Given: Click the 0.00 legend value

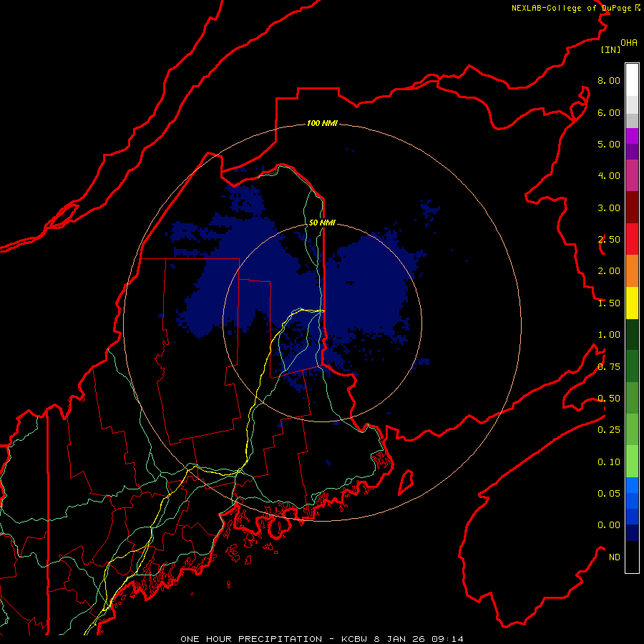Looking at the screenshot, I should 609,525.
